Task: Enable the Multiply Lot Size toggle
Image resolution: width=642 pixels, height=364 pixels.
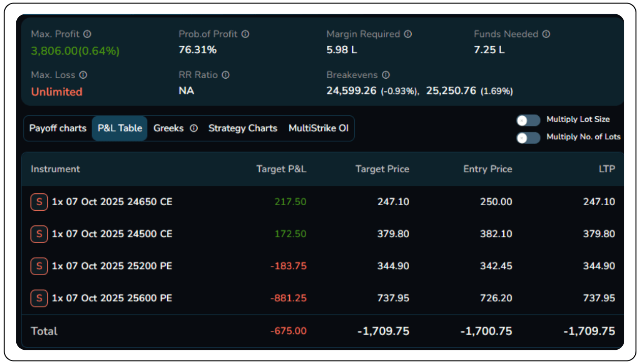Action: (528, 120)
